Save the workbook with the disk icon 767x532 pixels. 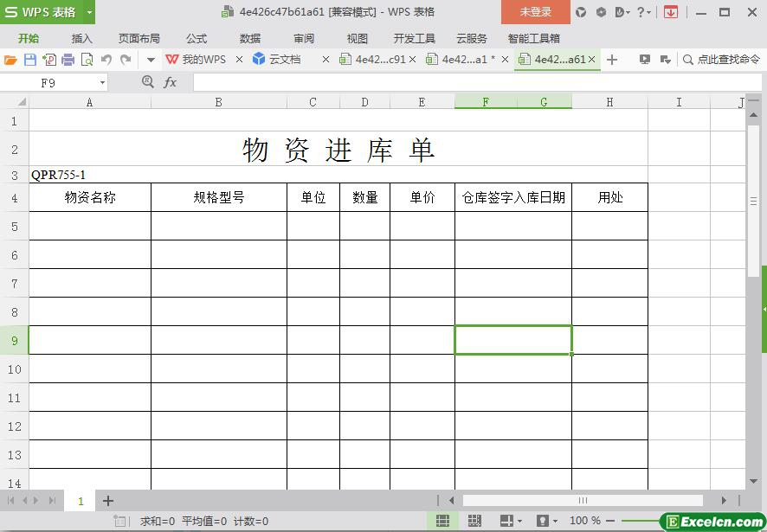29,60
